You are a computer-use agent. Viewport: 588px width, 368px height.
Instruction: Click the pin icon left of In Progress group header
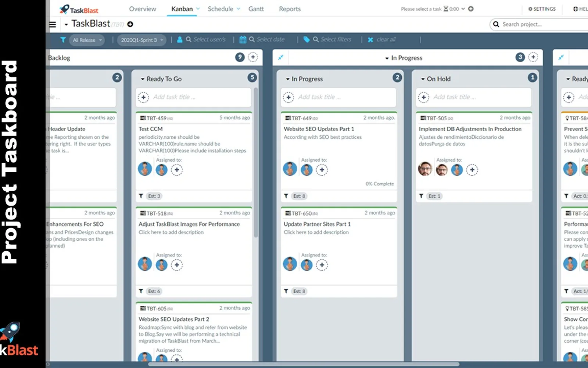[281, 57]
